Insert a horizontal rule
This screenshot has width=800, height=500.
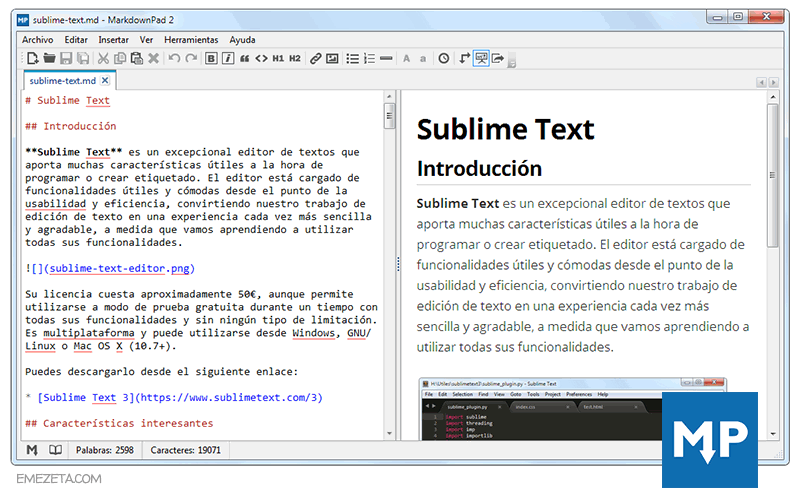tap(386, 59)
